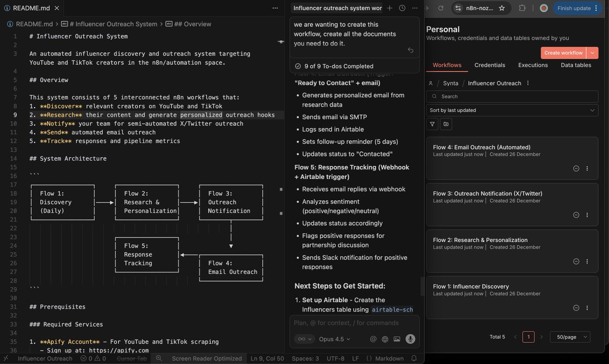Change Spaces: 3 indentation setting
The image size is (609, 364).
click(306, 358)
